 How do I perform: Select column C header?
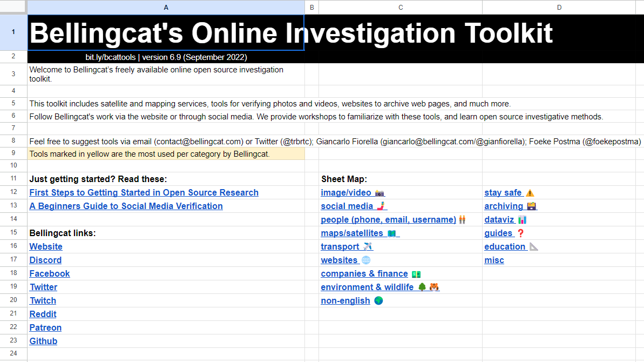(401, 8)
